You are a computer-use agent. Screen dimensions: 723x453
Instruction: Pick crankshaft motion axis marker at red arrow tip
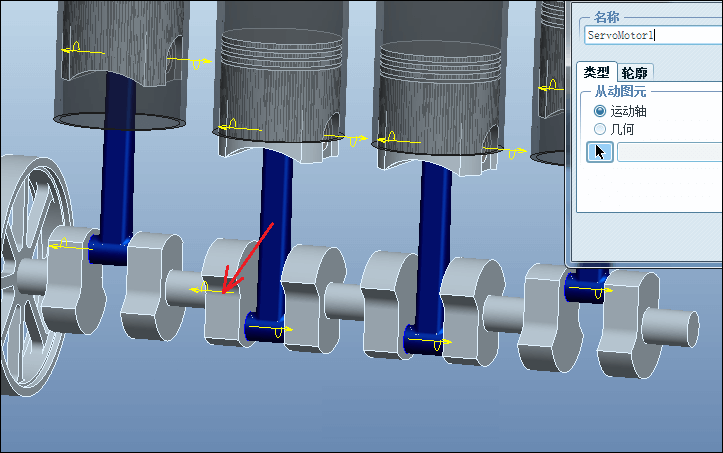(213, 289)
